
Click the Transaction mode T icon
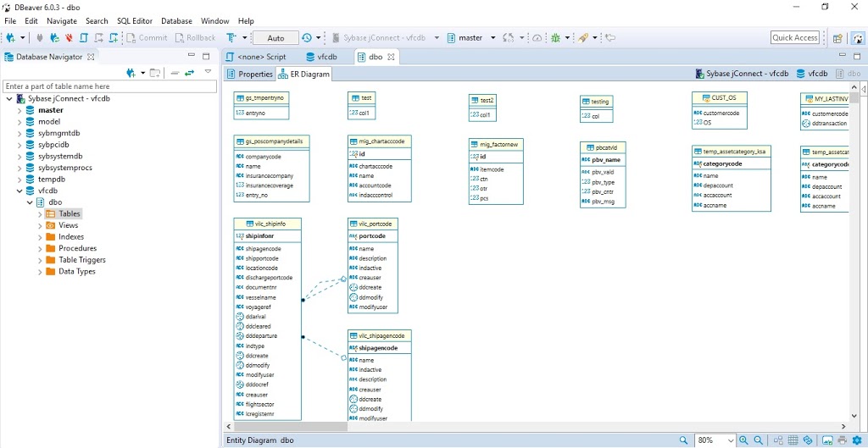pyautogui.click(x=232, y=37)
